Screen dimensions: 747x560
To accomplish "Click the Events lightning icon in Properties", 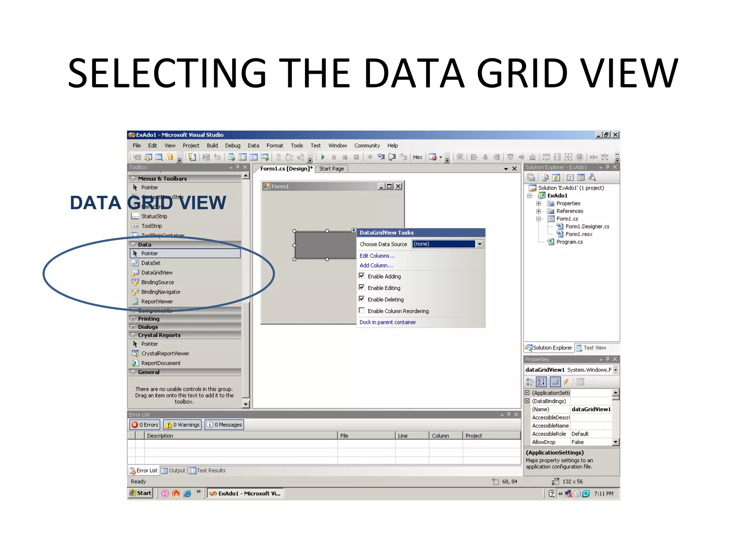I will click(566, 382).
